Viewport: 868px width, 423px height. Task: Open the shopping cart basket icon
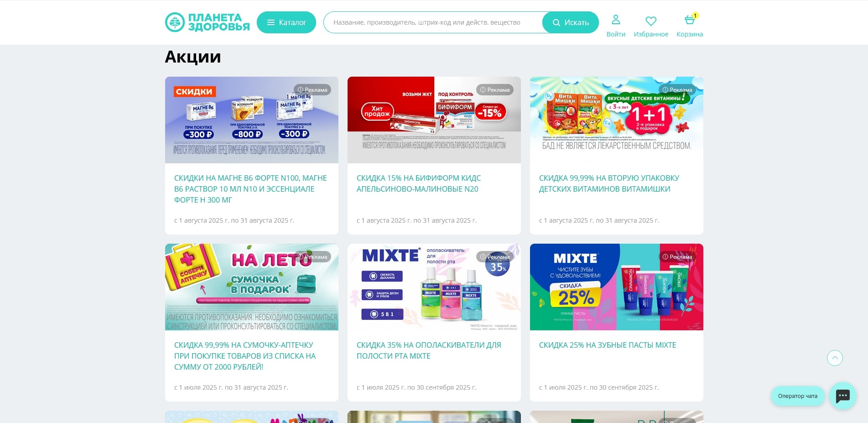point(689,20)
